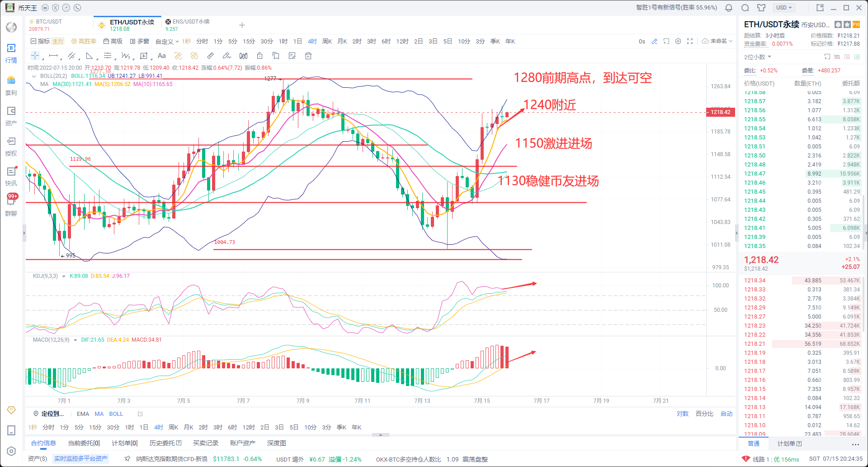Viewport: 868px width, 467px height.
Task: Expand bottom panel with the up arrow handle
Action: 381,434
